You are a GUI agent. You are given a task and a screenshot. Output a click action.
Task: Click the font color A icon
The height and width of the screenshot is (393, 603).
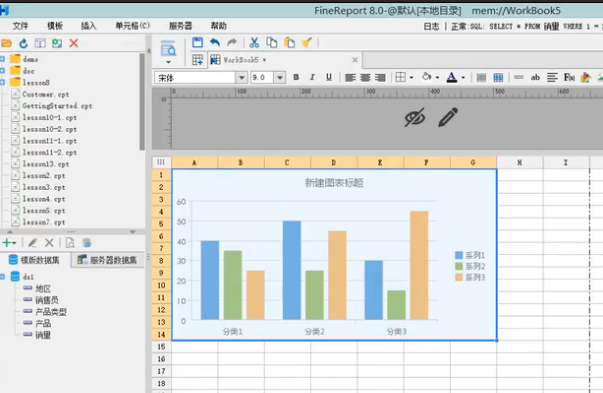click(x=452, y=77)
